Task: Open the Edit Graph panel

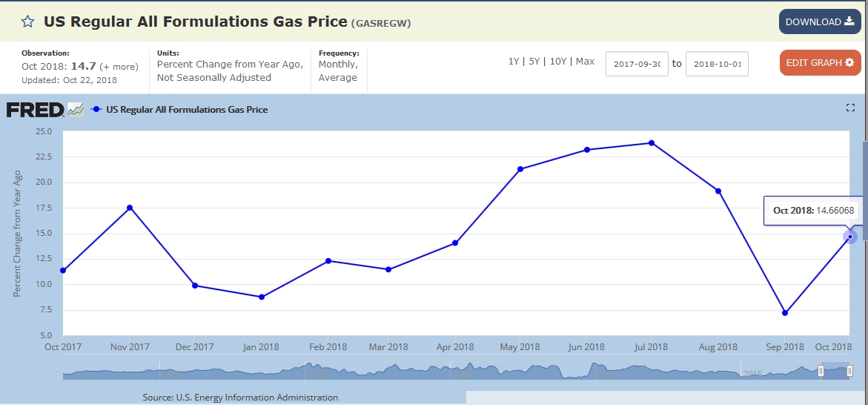Action: click(x=820, y=62)
